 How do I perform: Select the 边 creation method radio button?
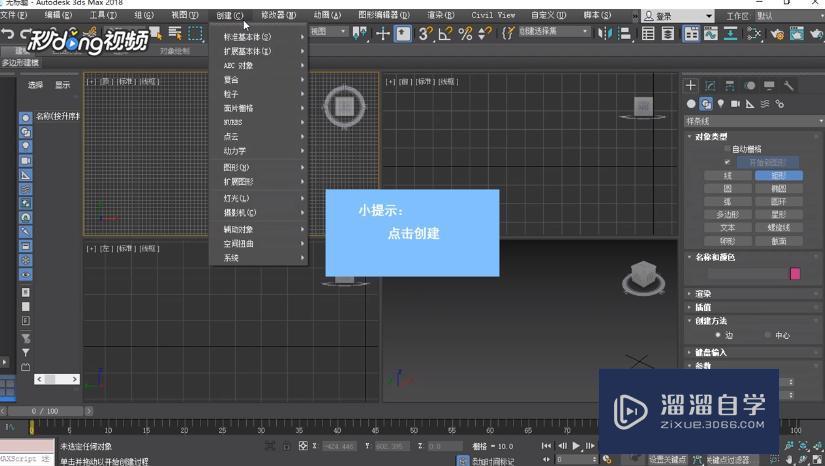pyautogui.click(x=717, y=335)
